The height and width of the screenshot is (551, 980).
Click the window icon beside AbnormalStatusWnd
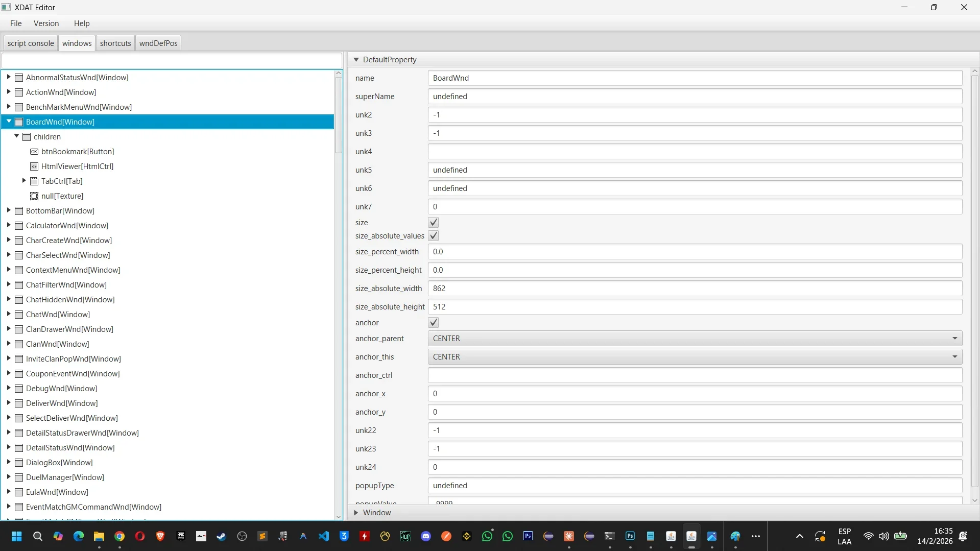[19, 78]
